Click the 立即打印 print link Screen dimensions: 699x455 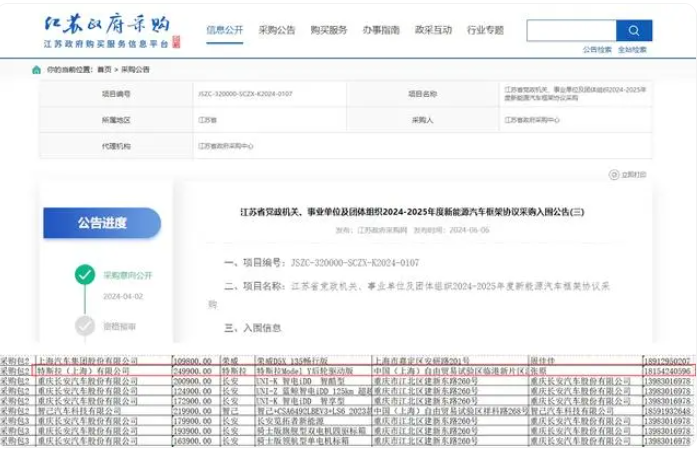tap(633, 175)
